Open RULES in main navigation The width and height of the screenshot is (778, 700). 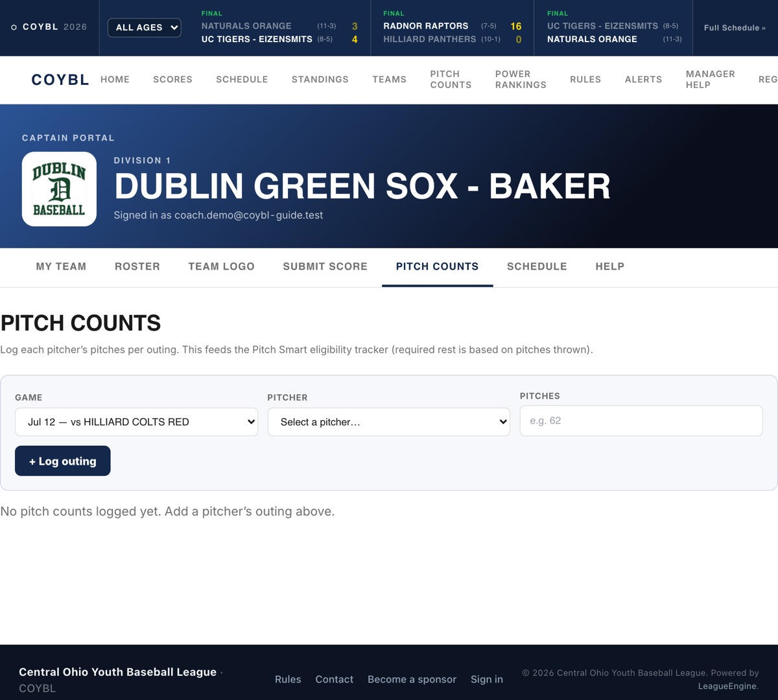coord(585,79)
